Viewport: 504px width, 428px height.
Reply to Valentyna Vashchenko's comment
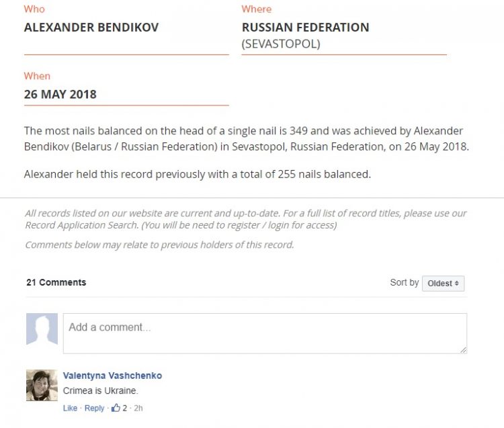click(94, 408)
